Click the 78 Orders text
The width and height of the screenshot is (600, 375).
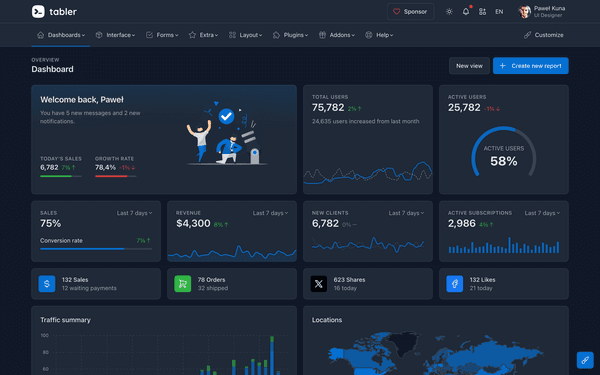pos(211,280)
